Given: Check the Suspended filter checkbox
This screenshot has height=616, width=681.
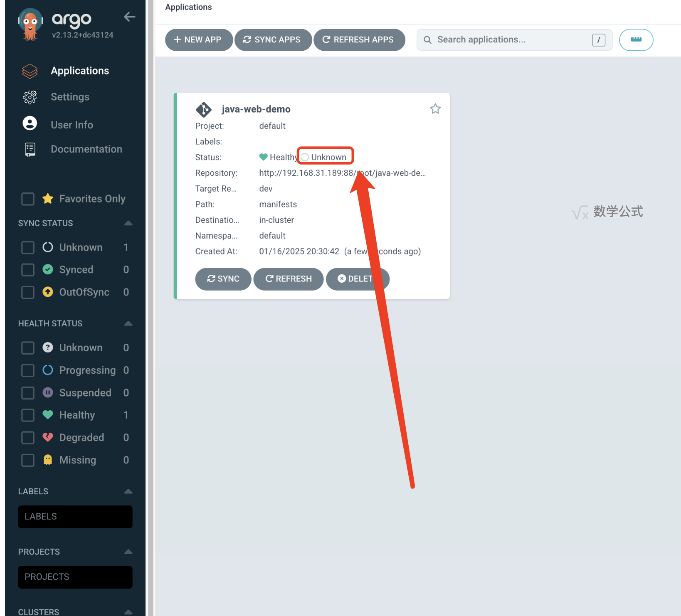Looking at the screenshot, I should click(x=28, y=392).
